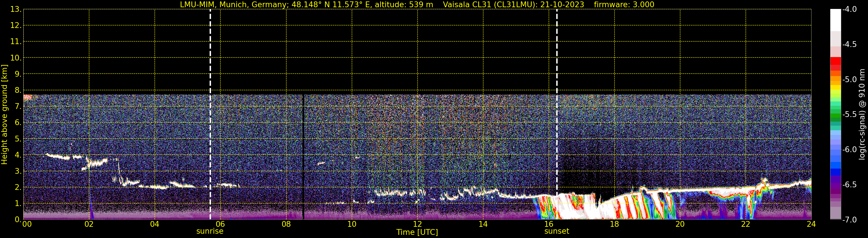Click the "sunset" label below the time axis

click(557, 231)
